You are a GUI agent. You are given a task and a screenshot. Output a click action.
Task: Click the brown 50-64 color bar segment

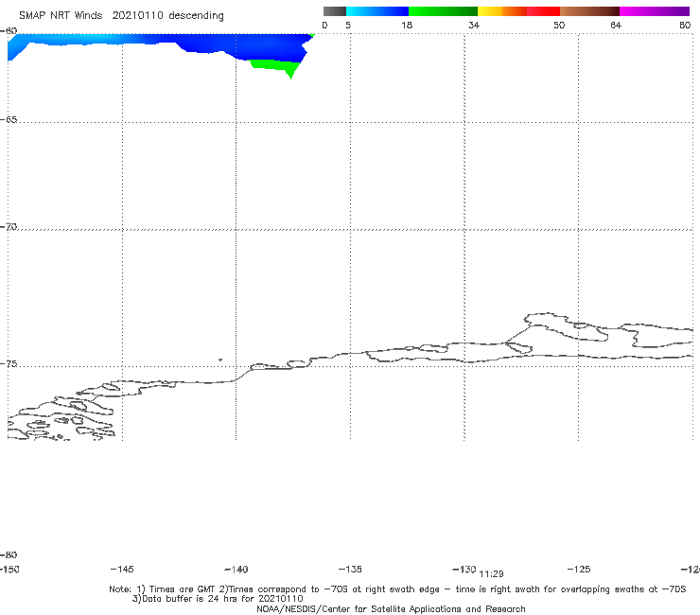point(589,11)
